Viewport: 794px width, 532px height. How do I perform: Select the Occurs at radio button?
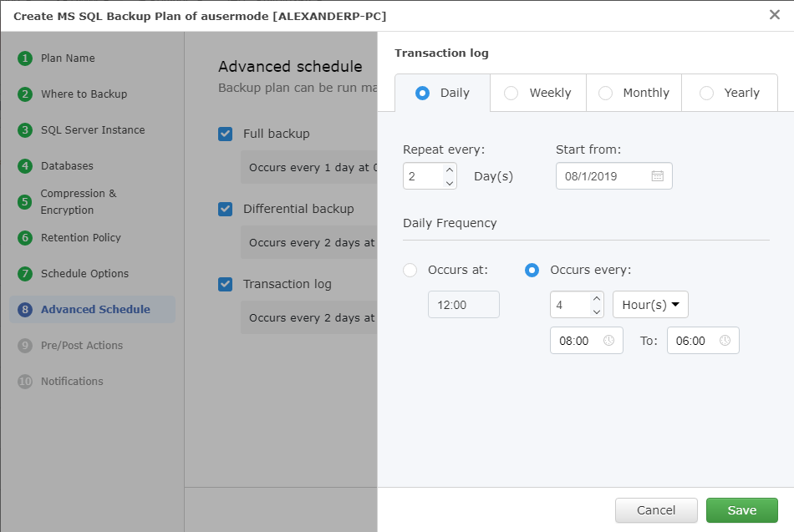410,270
